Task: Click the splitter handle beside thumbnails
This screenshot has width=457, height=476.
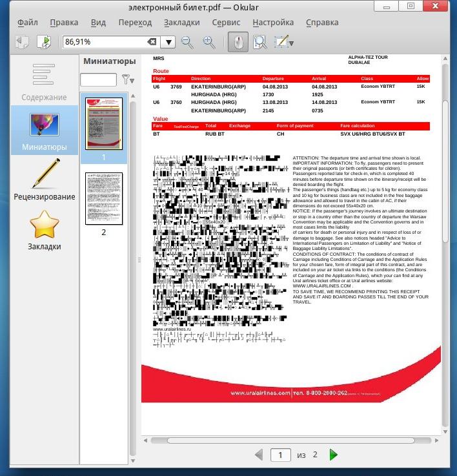Action: 139,260
